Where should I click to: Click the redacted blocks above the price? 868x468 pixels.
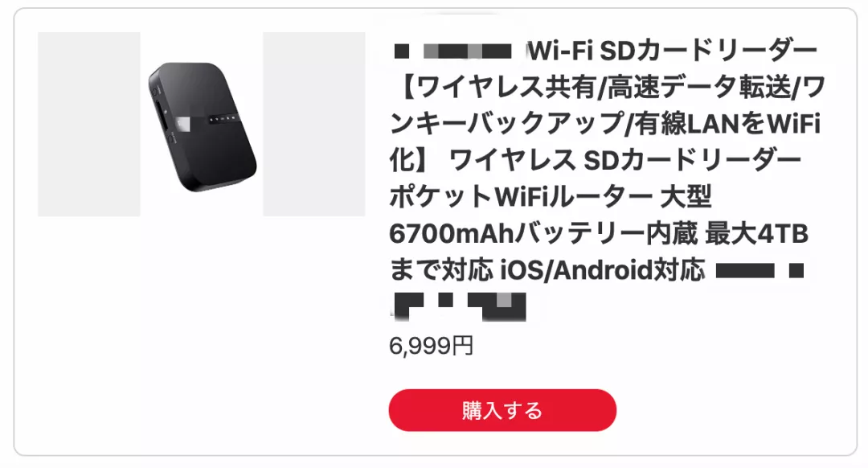click(x=460, y=307)
